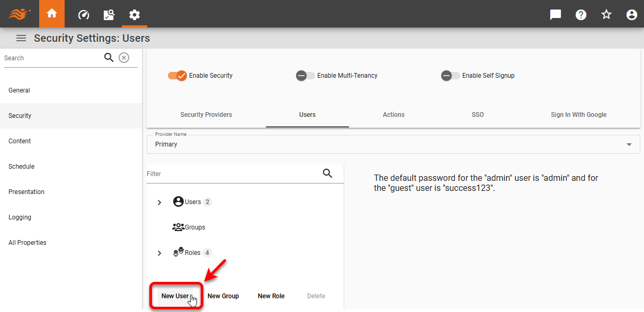Viewport: 644px width, 312px height.
Task: Click the user account icon
Action: (x=631, y=15)
